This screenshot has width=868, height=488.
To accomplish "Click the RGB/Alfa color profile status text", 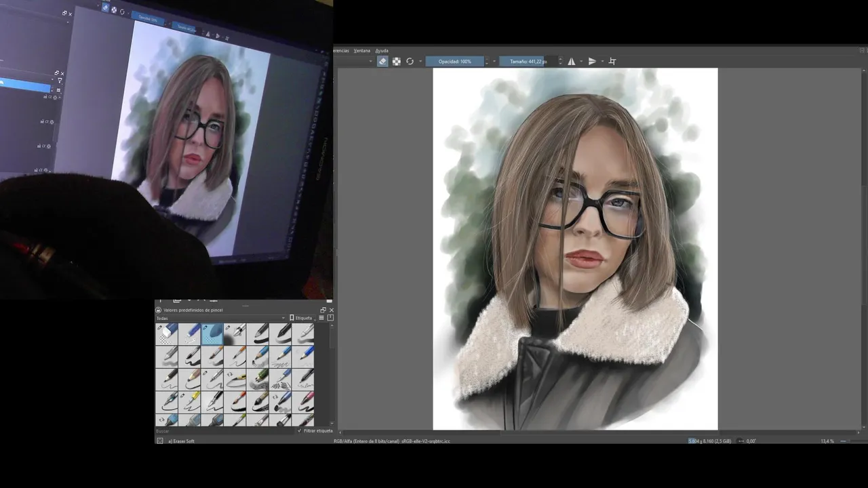I will pos(392,441).
